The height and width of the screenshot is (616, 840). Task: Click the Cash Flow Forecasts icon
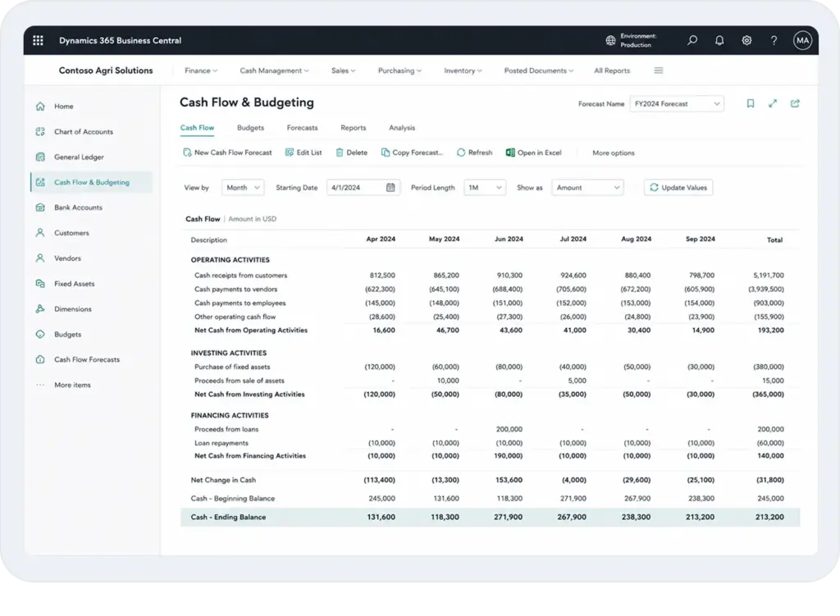tap(40, 359)
